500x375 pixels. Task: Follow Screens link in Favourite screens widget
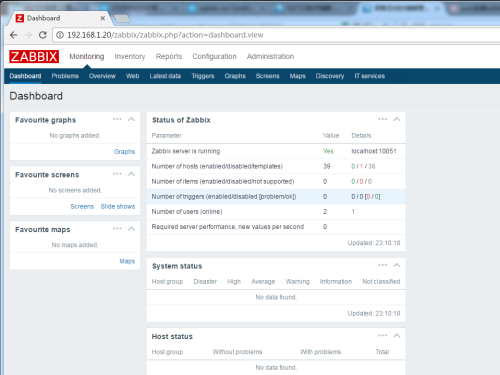pyautogui.click(x=82, y=206)
